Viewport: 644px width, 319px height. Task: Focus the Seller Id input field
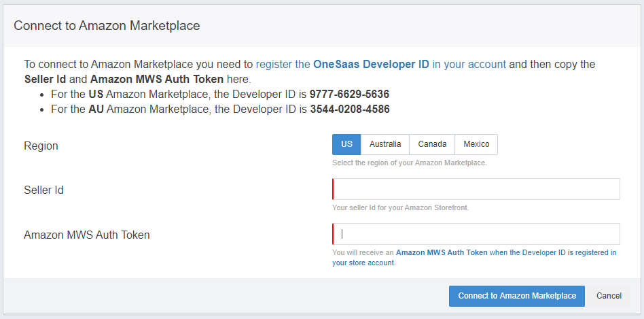[476, 189]
